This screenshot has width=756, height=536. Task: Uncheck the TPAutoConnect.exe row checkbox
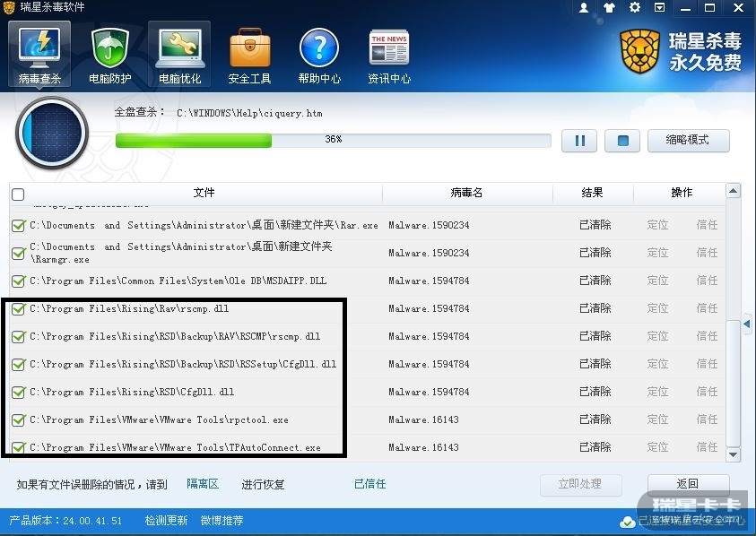(18, 448)
